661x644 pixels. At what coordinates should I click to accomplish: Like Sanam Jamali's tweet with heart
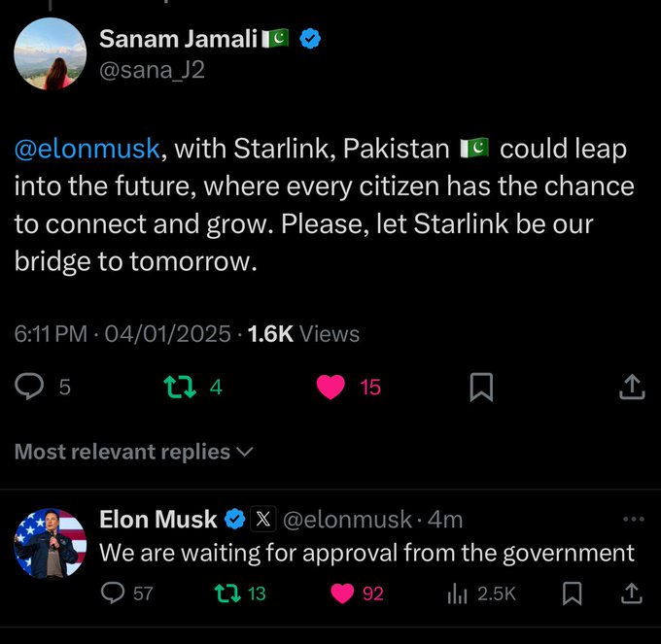click(331, 388)
